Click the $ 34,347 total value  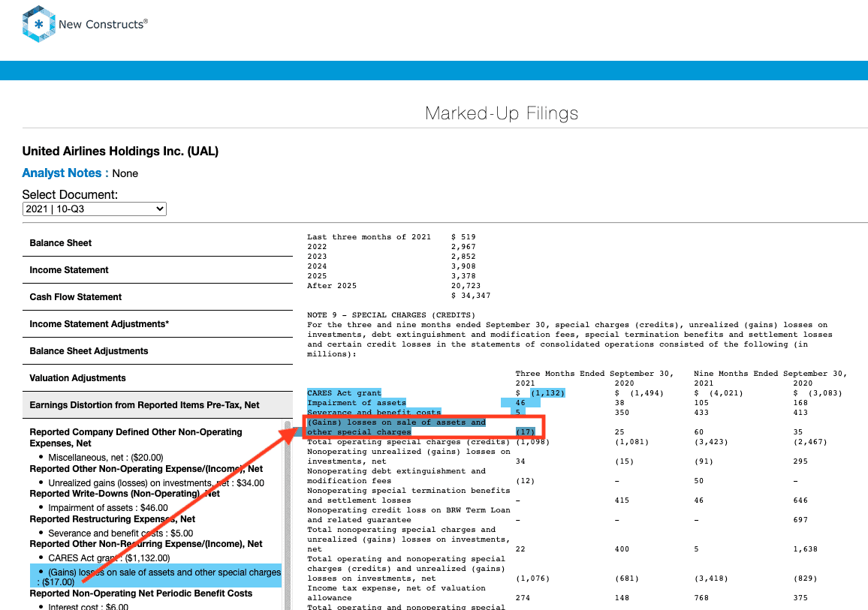pyautogui.click(x=471, y=296)
